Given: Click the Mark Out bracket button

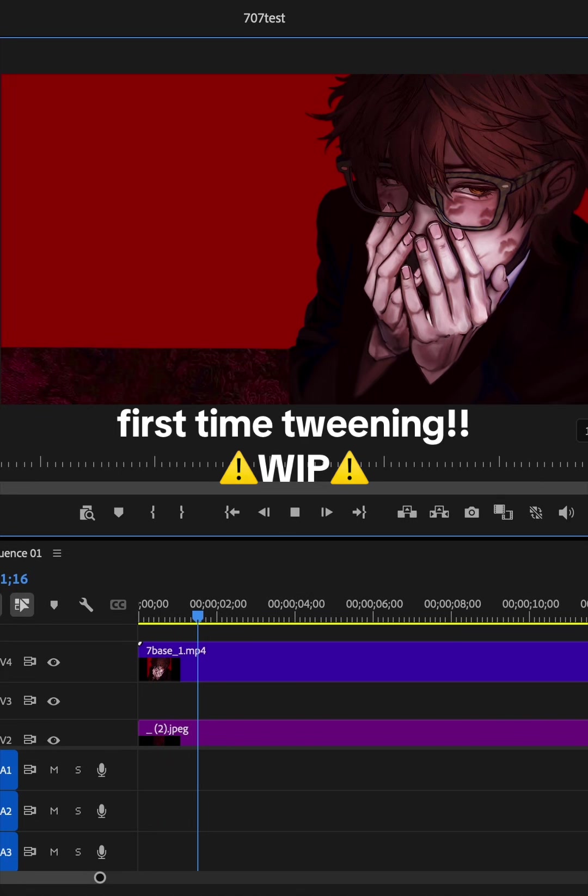Looking at the screenshot, I should point(182,512).
